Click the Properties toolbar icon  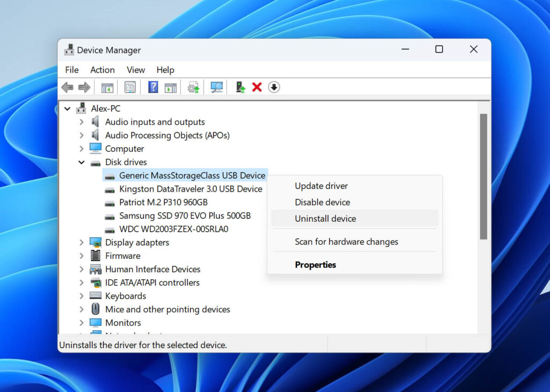[130, 87]
